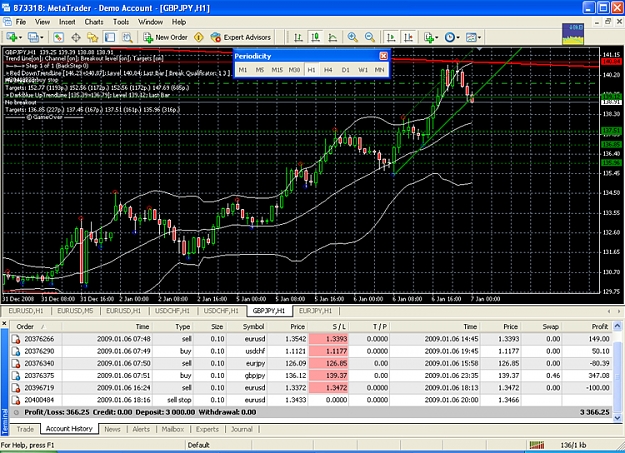The image size is (625, 453).
Task: Expand the Periods dropdown arrow
Action: click(x=458, y=38)
